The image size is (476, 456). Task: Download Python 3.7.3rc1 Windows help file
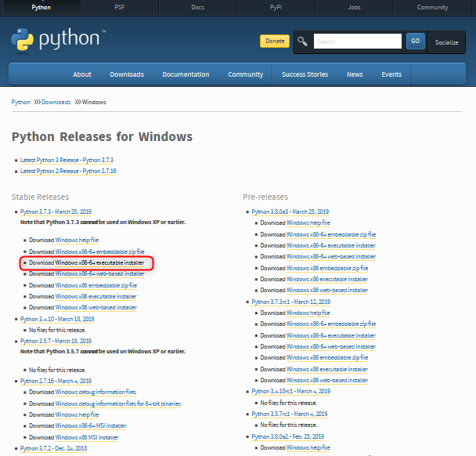tap(308, 313)
